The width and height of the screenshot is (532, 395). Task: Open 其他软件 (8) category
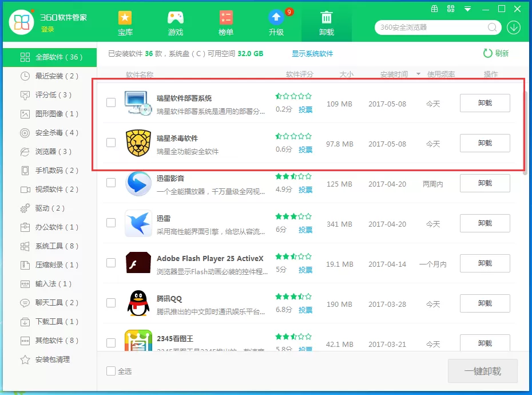pyautogui.click(x=50, y=341)
